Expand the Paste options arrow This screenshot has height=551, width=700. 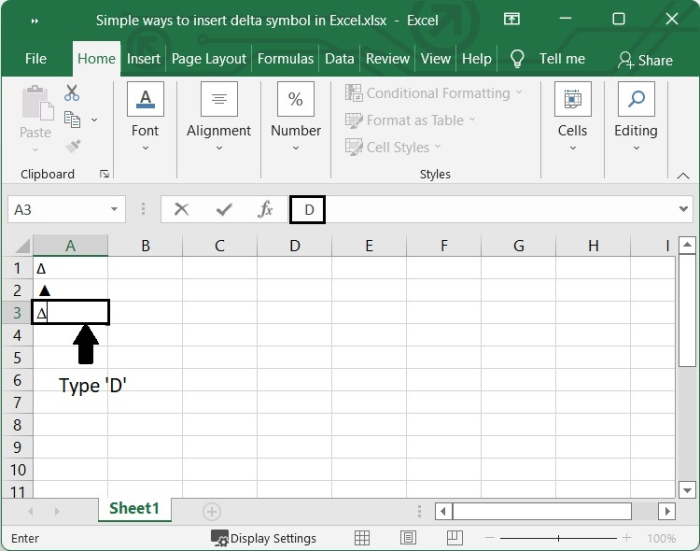coord(35,150)
